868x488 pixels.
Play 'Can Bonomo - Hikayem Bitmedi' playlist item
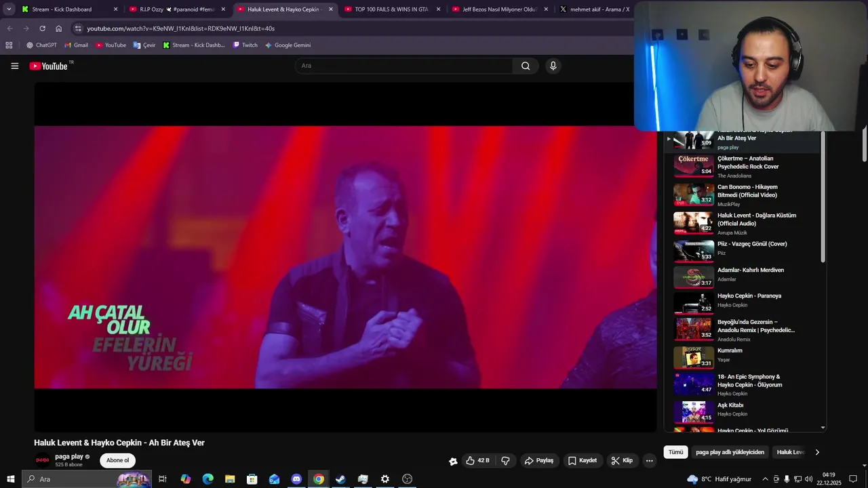tap(743, 195)
